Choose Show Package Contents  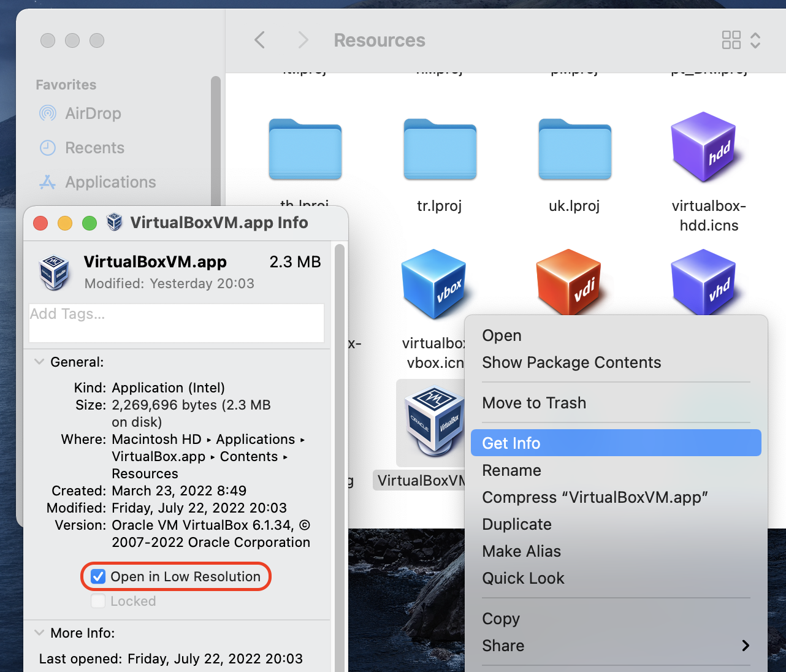point(616,362)
